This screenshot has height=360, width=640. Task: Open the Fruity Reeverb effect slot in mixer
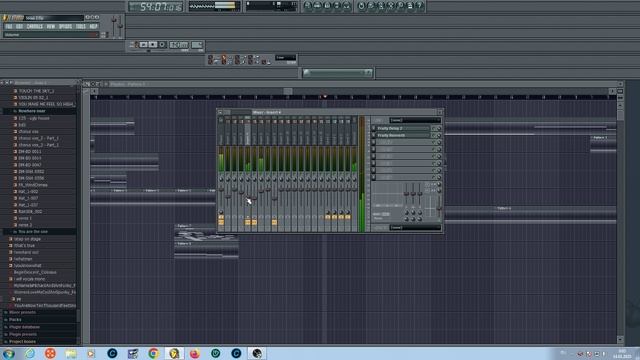tap(403, 135)
